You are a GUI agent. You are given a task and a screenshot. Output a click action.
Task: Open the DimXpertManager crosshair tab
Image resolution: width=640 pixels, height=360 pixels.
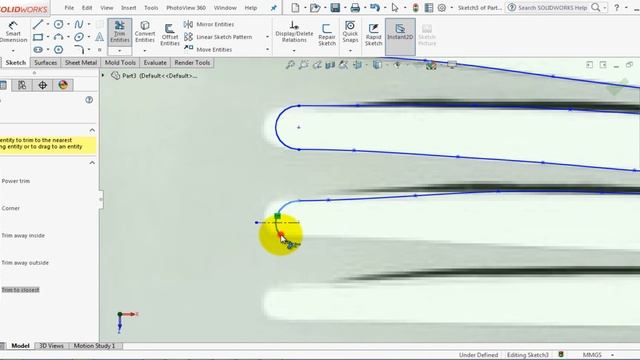pos(42,85)
